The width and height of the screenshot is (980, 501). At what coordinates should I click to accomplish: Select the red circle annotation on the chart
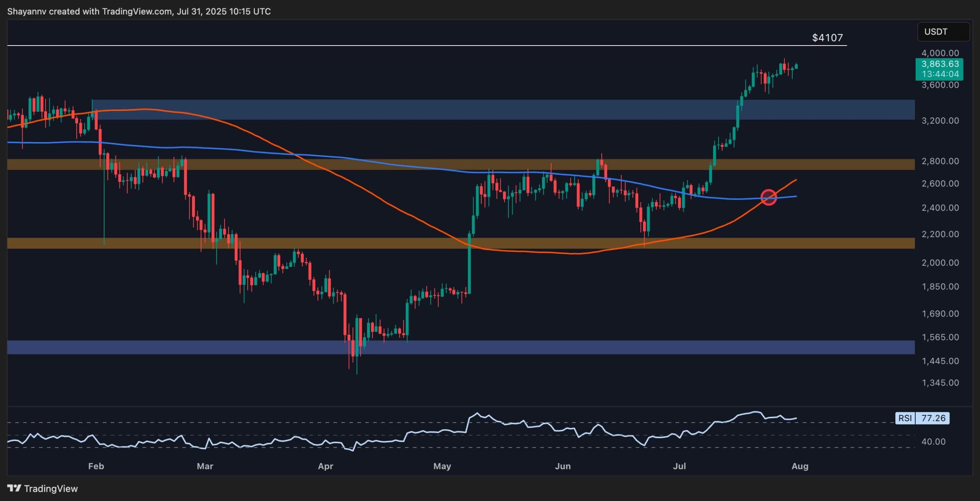tap(768, 197)
